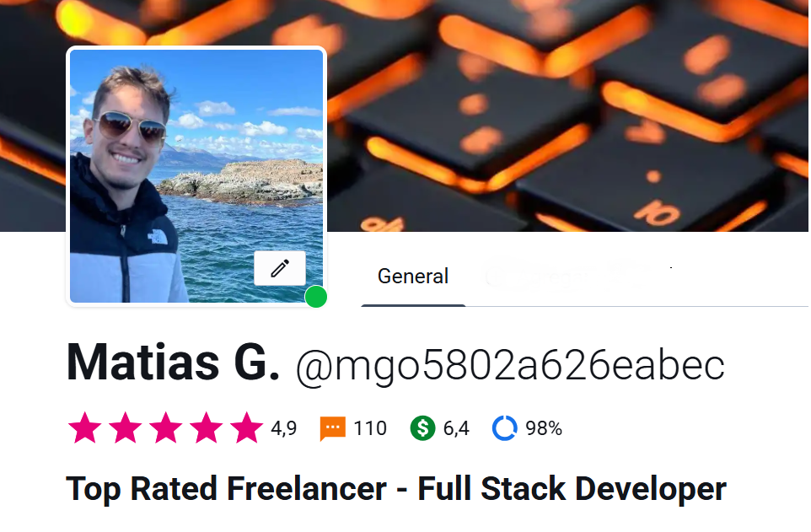Select the third pink rating star
This screenshot has width=811, height=532.
pyautogui.click(x=165, y=427)
